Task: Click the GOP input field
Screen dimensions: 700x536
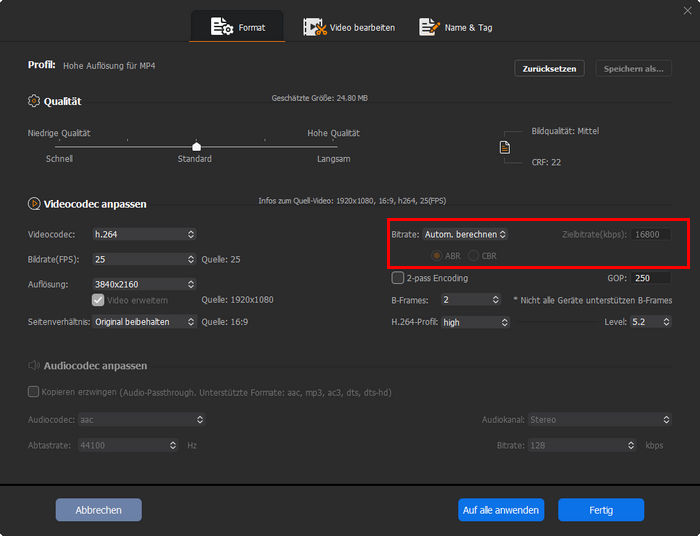Action: [x=651, y=278]
